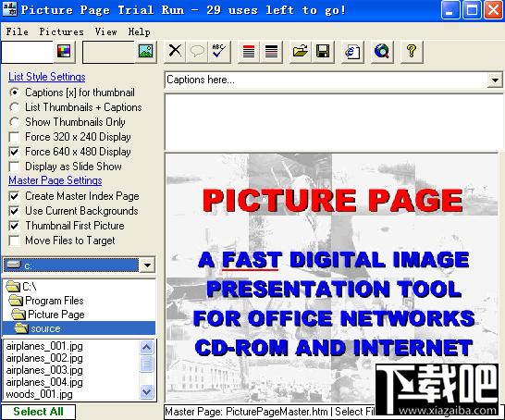The width and height of the screenshot is (505, 420).
Task: Select the source folder
Action: (x=79, y=328)
